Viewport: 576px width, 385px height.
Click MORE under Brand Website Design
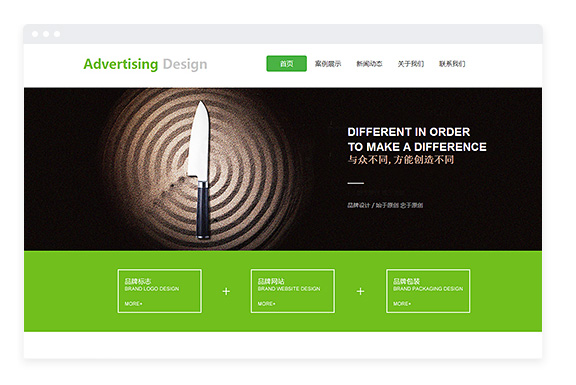click(266, 304)
